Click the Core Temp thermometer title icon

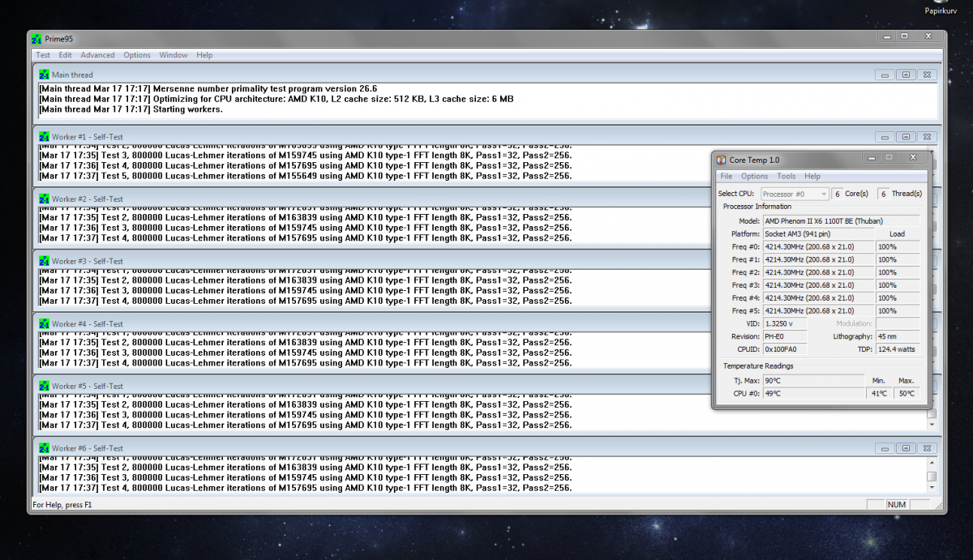pos(722,160)
